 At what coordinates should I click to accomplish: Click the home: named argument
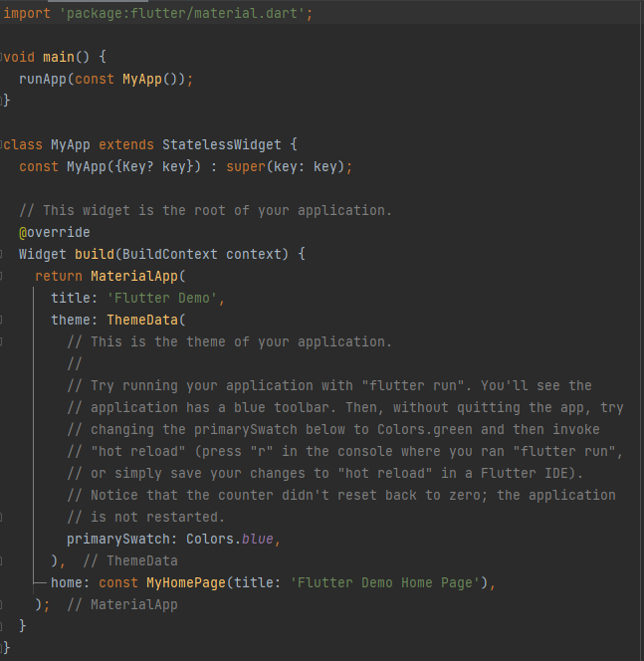(71, 583)
